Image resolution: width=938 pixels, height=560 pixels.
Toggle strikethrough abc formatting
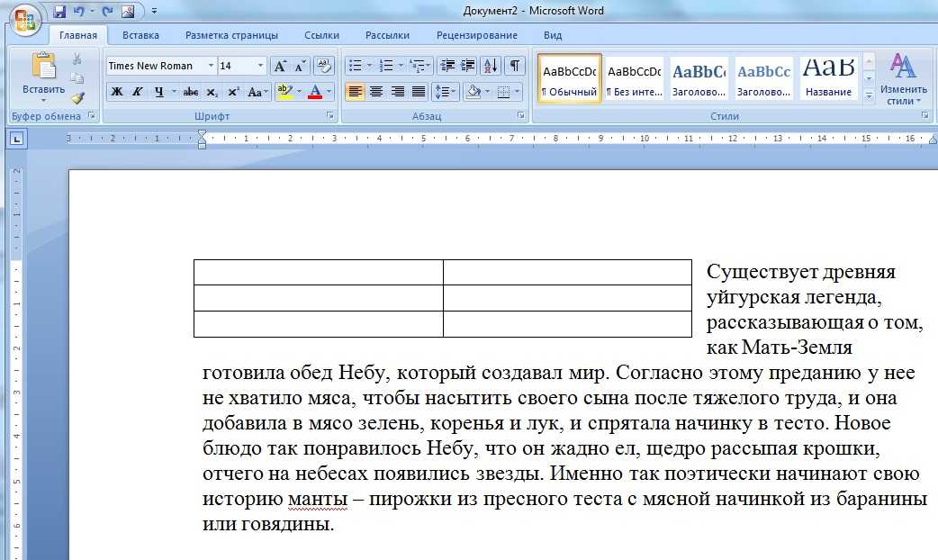pyautogui.click(x=191, y=92)
